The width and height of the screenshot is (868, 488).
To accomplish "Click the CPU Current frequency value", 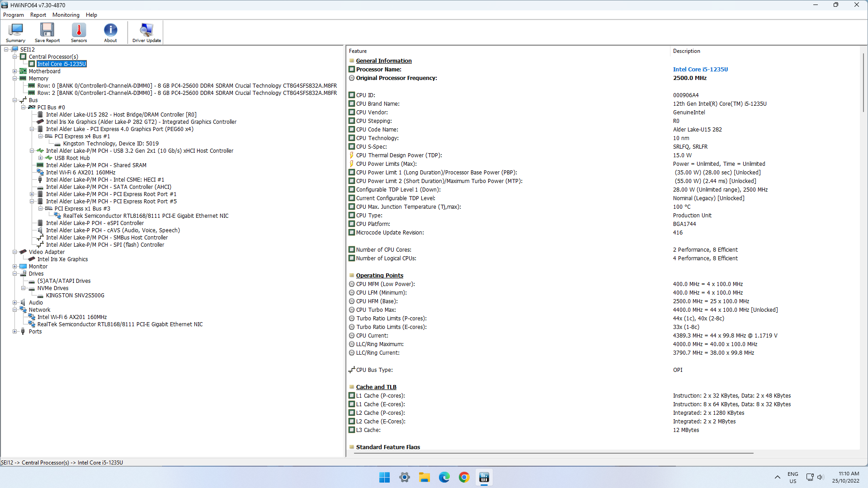I will [725, 336].
